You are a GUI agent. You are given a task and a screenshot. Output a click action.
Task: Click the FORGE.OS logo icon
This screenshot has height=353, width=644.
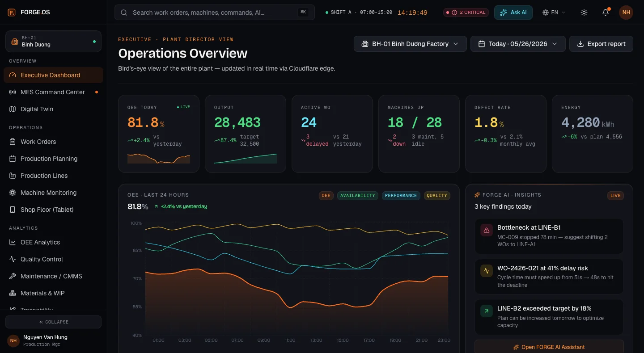(x=12, y=13)
